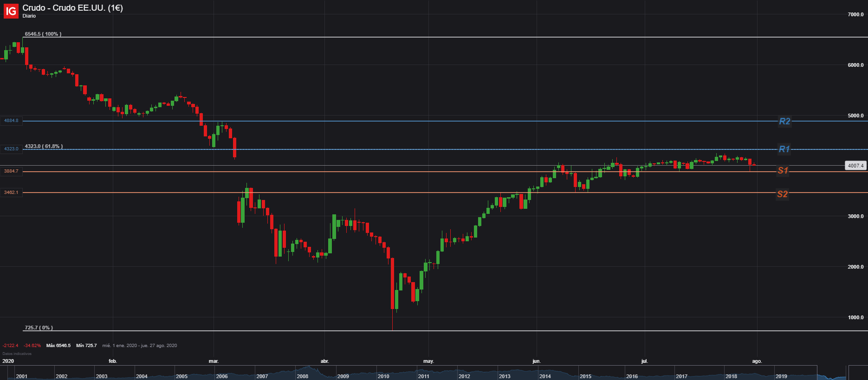Select the Fibonacci label '4323.0 ( 61.8% )'

(x=44, y=146)
